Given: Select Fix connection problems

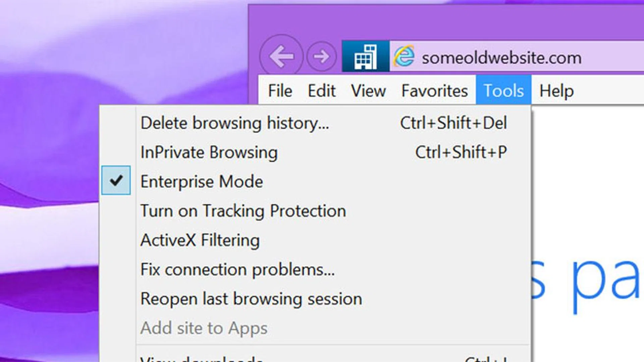Looking at the screenshot, I should click(x=237, y=269).
